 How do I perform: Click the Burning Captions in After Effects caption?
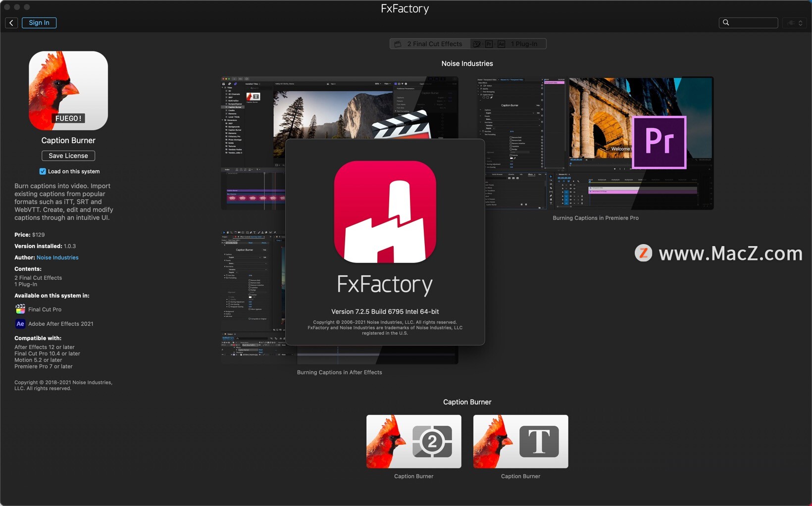point(340,372)
